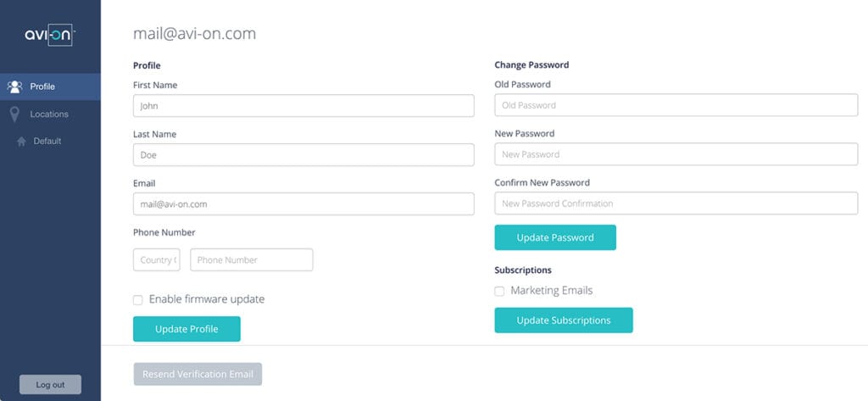Click Resend Verification Email button

tap(198, 374)
